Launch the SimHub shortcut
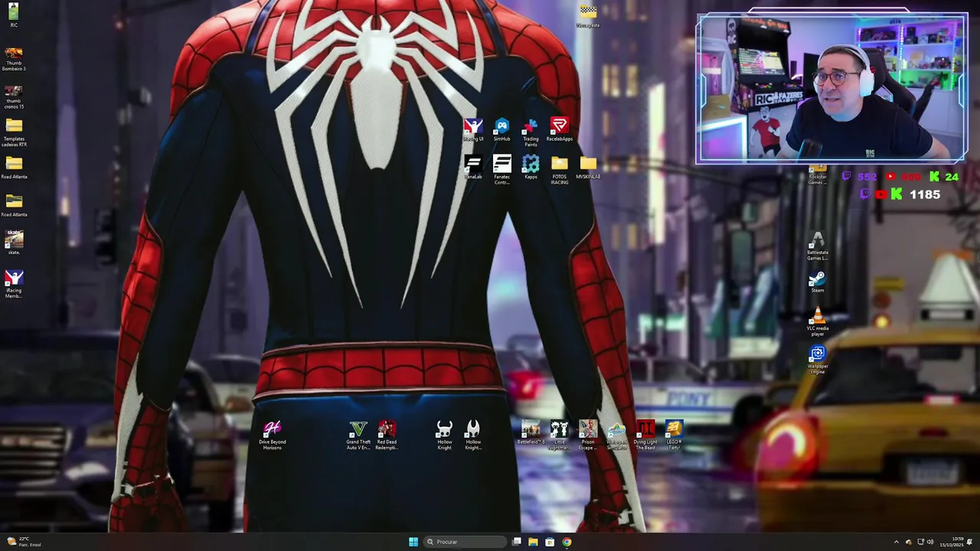This screenshot has height=551, width=980. point(501,129)
